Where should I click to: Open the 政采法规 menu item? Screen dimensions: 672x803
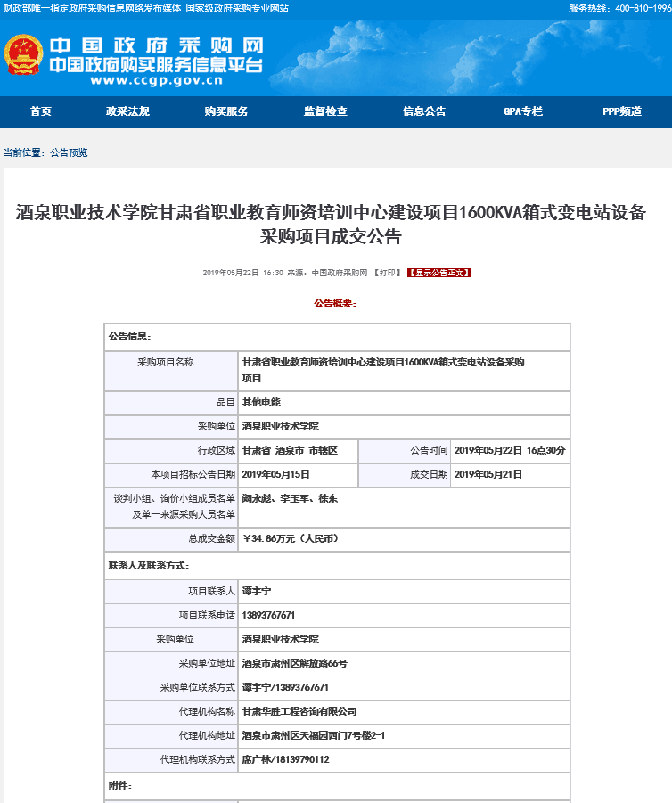point(127,111)
